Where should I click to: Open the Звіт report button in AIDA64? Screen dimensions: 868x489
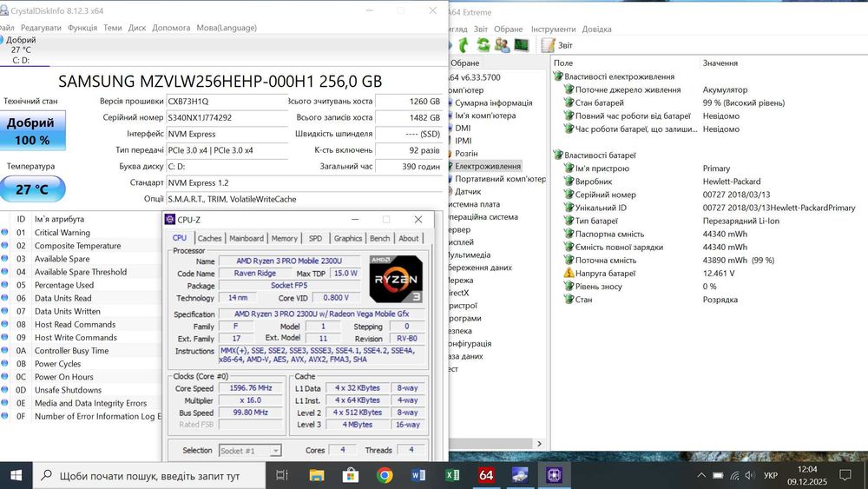pos(557,45)
